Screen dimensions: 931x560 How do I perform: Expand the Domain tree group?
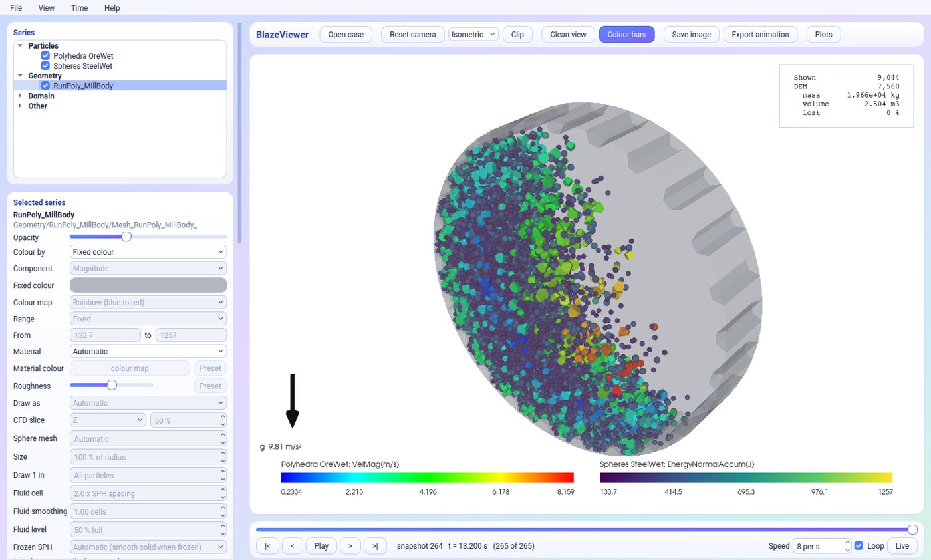point(20,96)
